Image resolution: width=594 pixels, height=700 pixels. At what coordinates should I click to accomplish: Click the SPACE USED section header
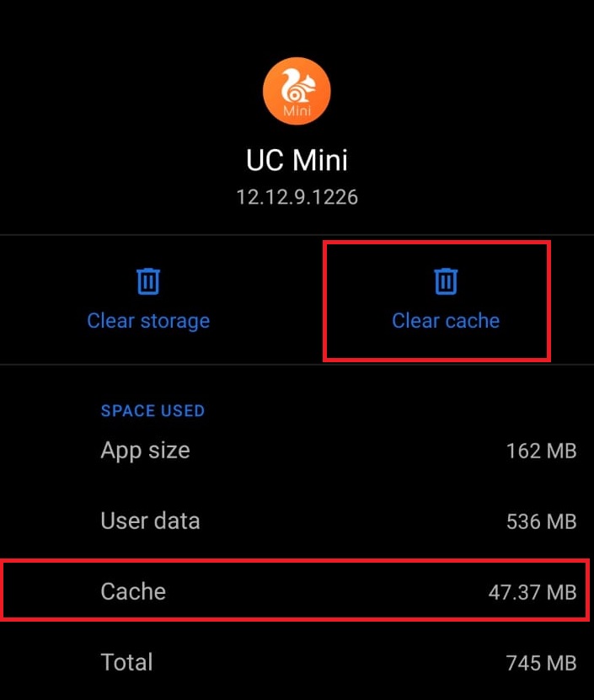153,411
